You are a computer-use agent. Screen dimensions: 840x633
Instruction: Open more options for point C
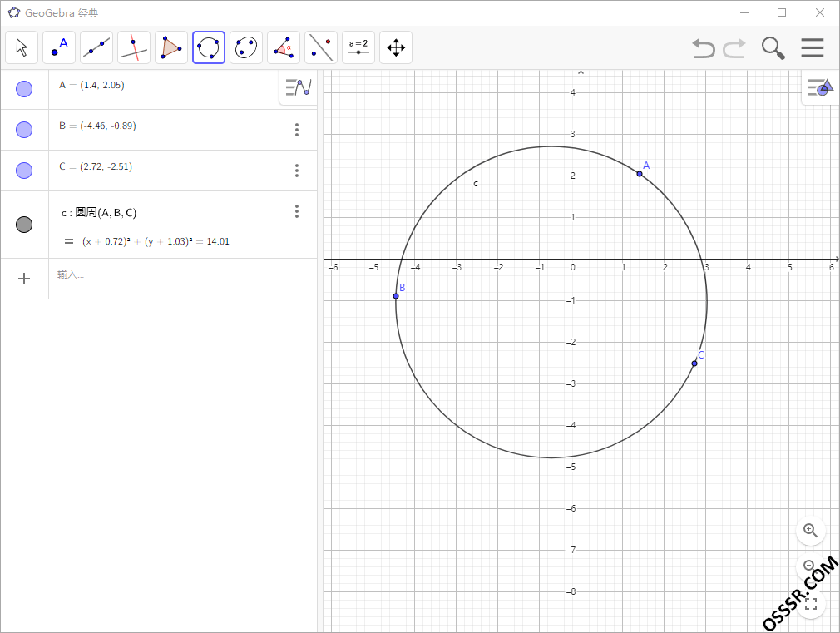297,171
